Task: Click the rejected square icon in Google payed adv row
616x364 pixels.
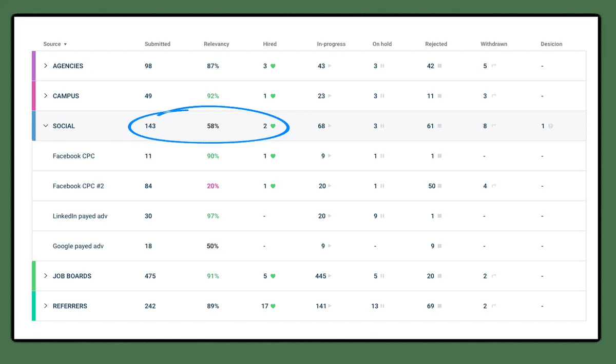Action: (439, 246)
